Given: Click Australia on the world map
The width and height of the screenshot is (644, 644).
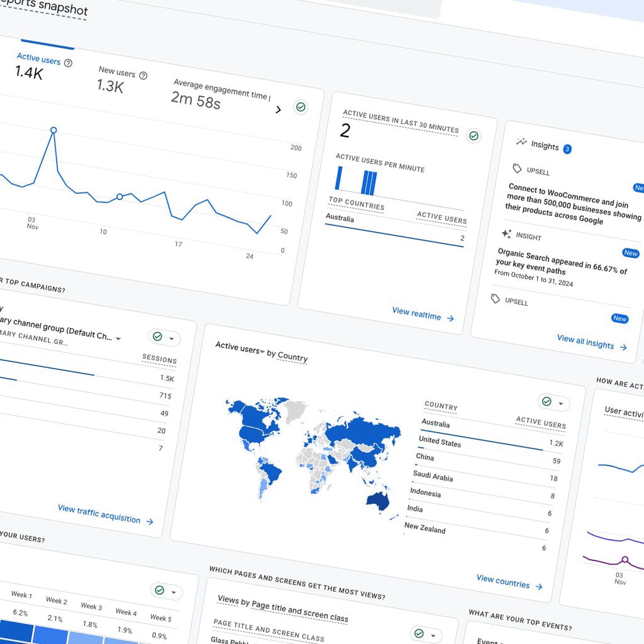Looking at the screenshot, I should coord(379,501).
